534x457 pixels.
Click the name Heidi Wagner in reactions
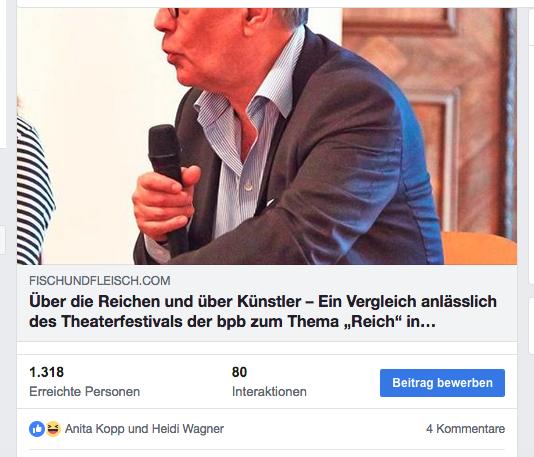point(188,429)
